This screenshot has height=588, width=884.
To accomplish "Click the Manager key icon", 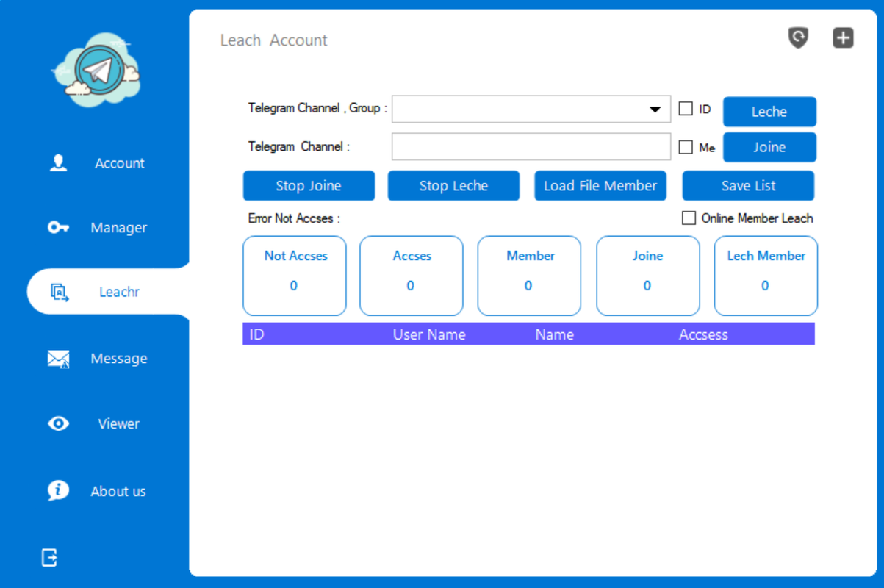I will coord(58,227).
